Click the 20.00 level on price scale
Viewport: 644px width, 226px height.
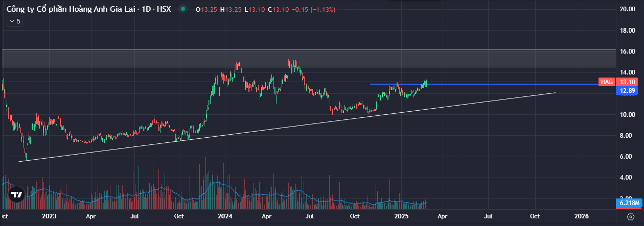pos(627,9)
